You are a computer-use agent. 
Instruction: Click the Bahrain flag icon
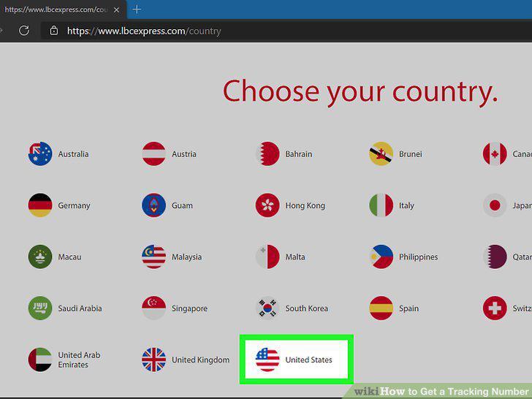267,153
